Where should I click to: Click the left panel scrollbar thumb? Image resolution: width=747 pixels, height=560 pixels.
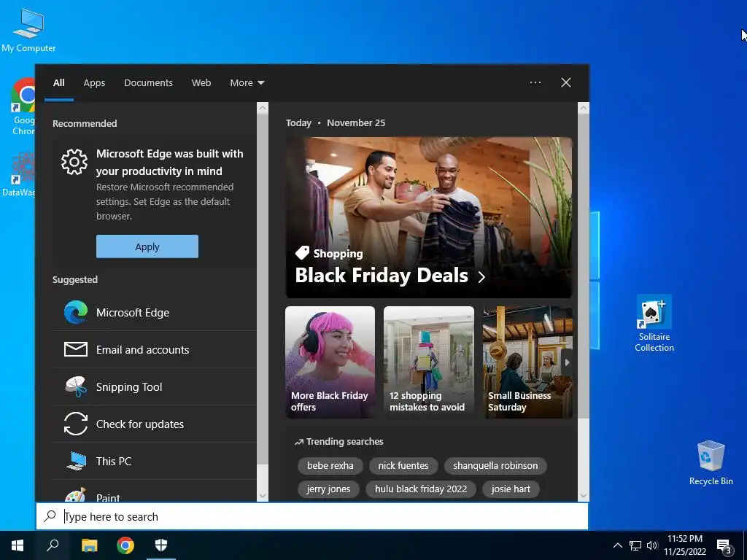click(263, 289)
